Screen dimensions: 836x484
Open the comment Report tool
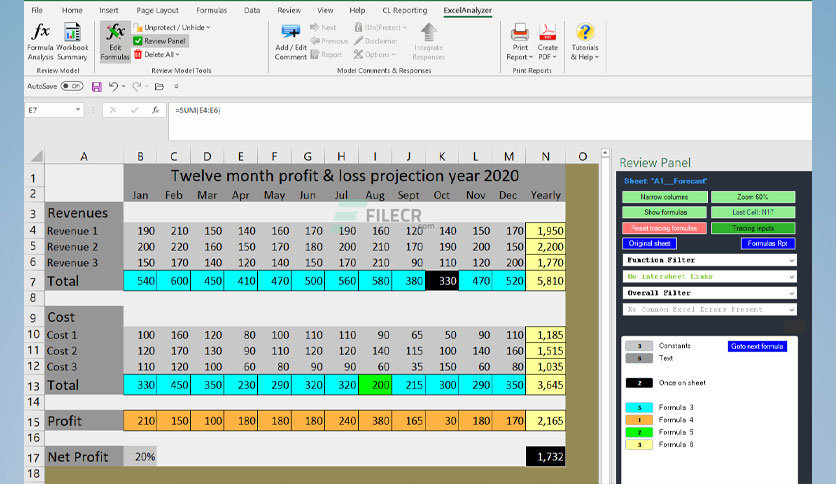click(326, 54)
